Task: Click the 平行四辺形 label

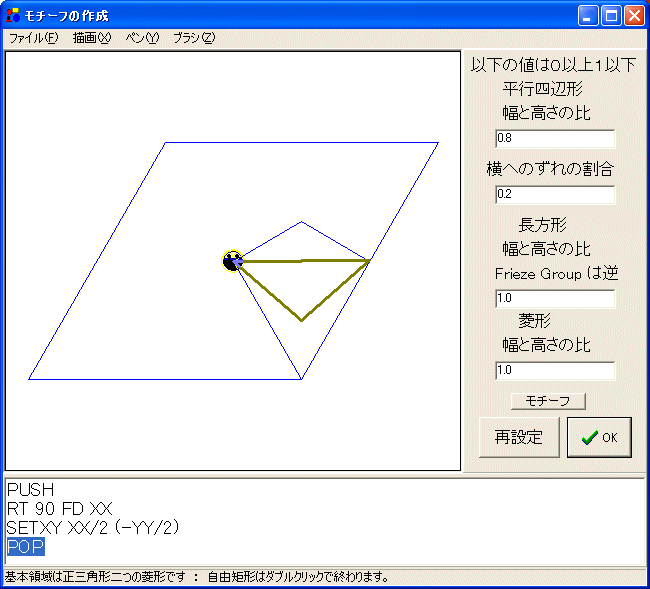Action: click(x=543, y=89)
